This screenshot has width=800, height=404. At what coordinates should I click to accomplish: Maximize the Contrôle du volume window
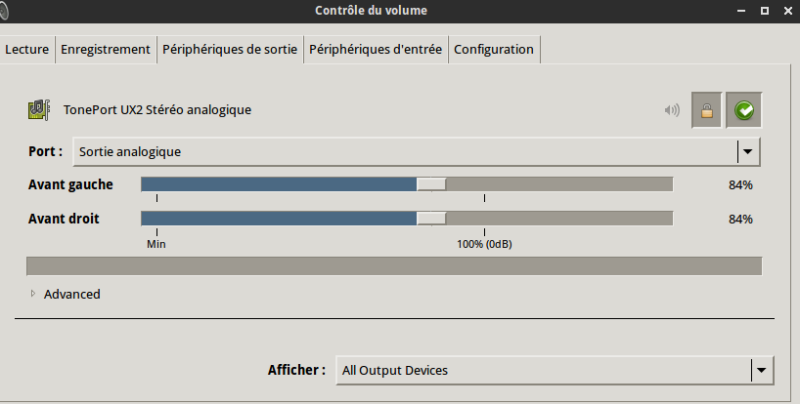click(763, 11)
